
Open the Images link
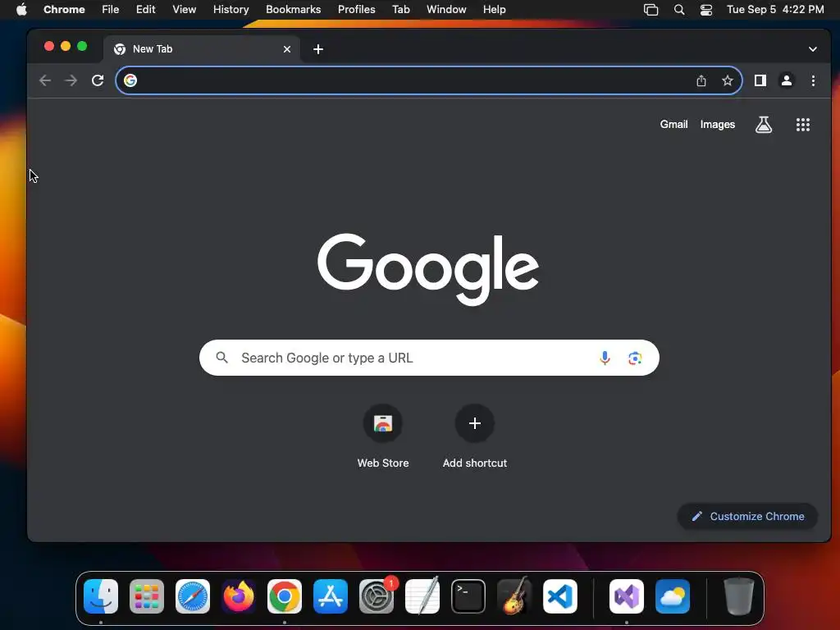point(717,125)
